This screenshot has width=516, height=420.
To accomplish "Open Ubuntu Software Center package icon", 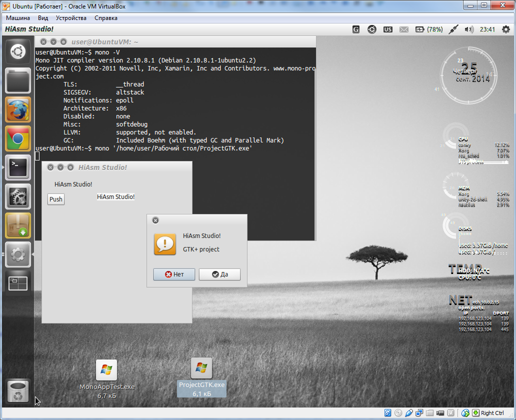I will click(x=18, y=225).
